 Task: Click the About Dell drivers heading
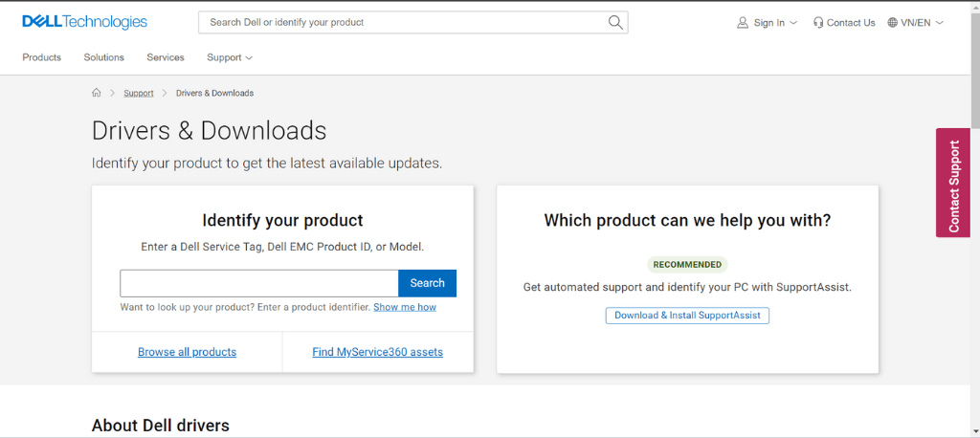[161, 426]
